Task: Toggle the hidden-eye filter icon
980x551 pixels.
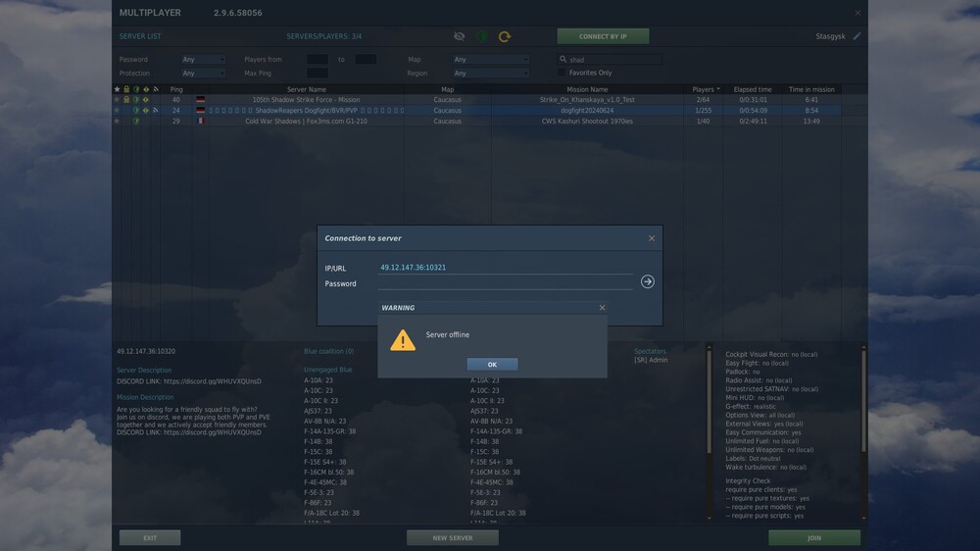Action: coord(460,36)
